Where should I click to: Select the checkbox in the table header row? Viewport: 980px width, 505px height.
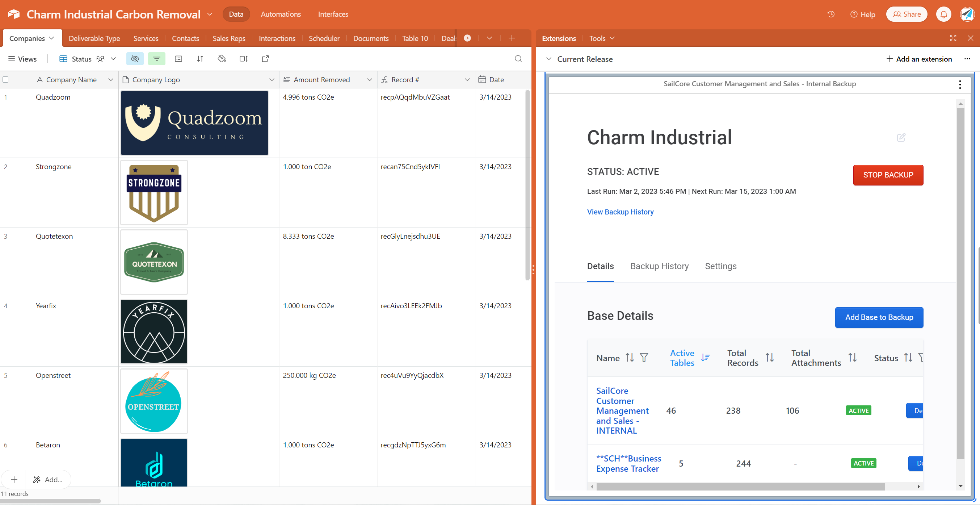coord(6,79)
